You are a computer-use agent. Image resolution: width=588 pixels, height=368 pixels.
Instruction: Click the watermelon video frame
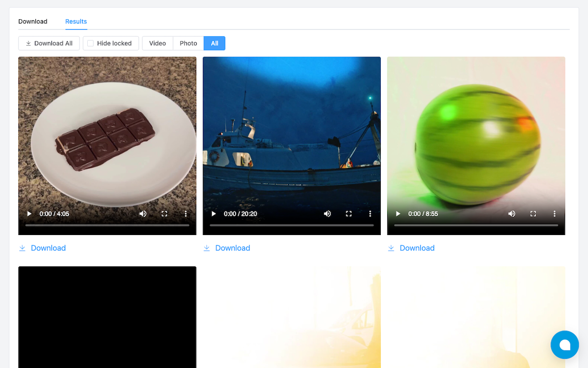[476, 146]
